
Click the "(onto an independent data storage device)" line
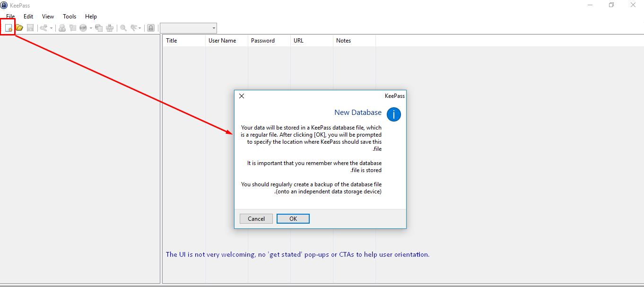tap(328, 191)
